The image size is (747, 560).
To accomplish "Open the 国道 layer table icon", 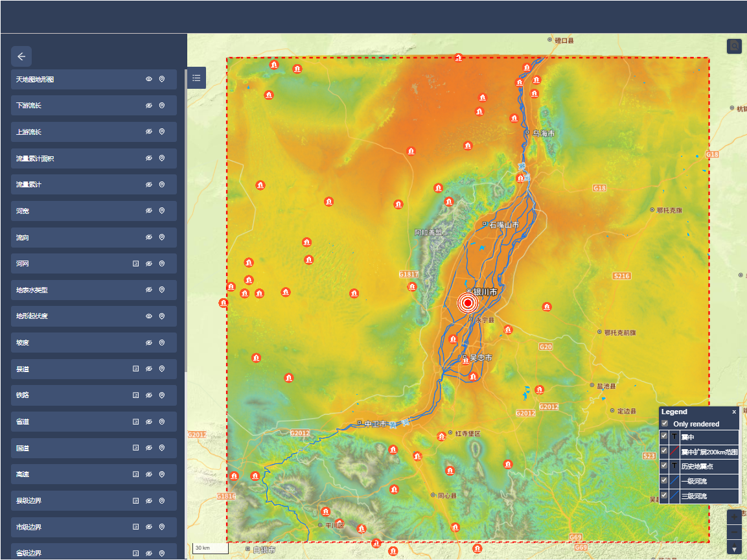I will pos(135,448).
